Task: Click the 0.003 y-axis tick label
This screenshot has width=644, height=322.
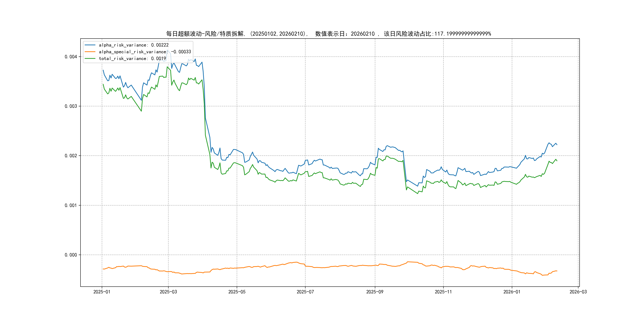Action: tap(71, 106)
